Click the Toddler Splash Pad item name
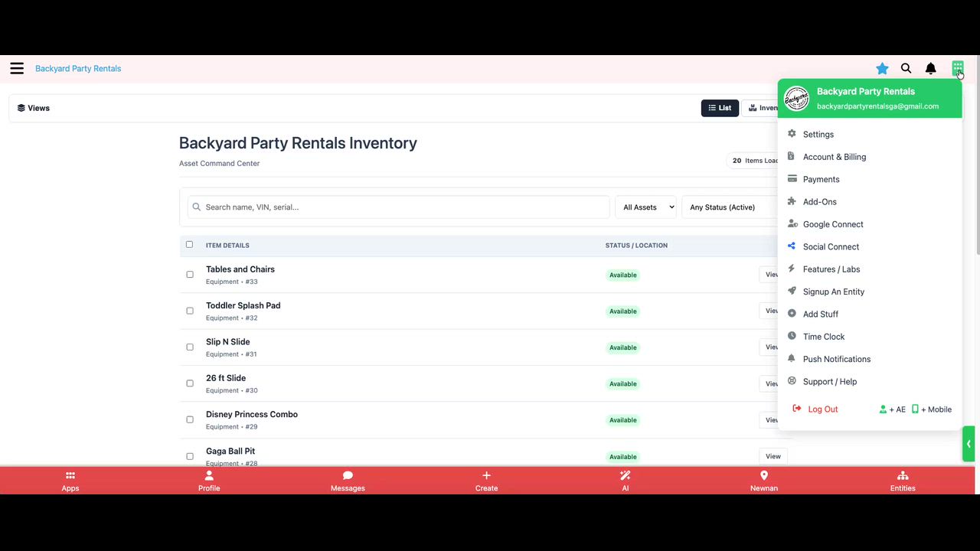 point(243,305)
